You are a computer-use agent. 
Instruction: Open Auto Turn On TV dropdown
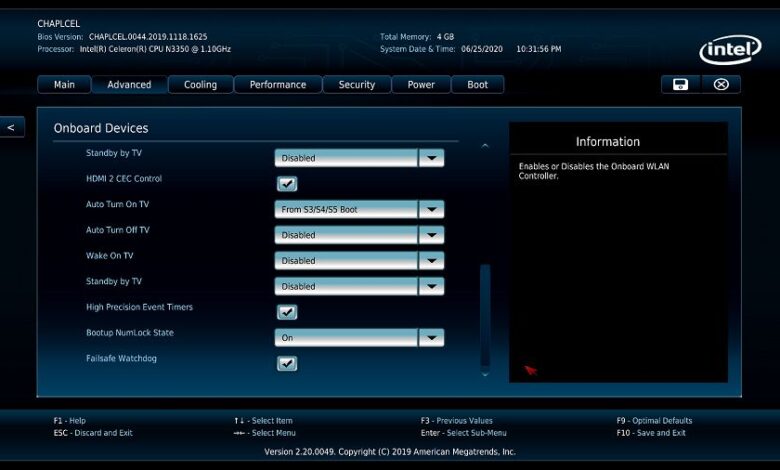pyautogui.click(x=359, y=209)
